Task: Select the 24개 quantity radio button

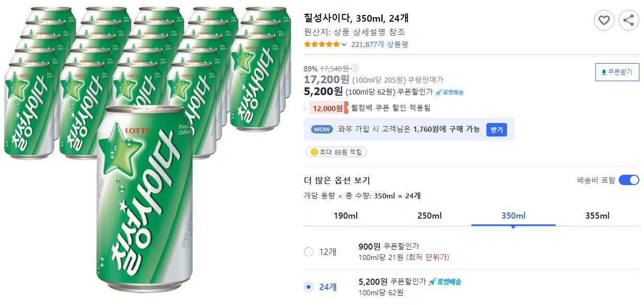Action: pyautogui.click(x=309, y=287)
